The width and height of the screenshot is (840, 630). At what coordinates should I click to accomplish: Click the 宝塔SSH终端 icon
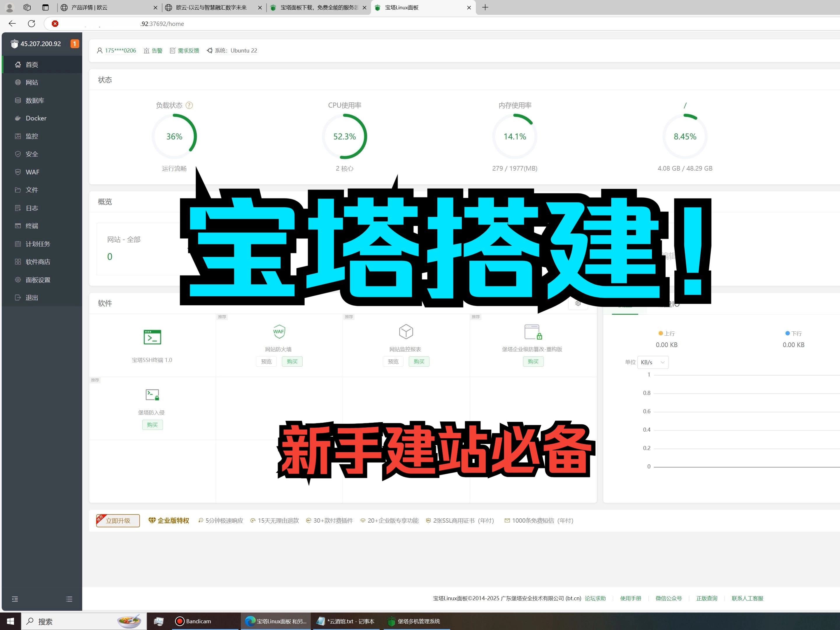click(x=152, y=337)
